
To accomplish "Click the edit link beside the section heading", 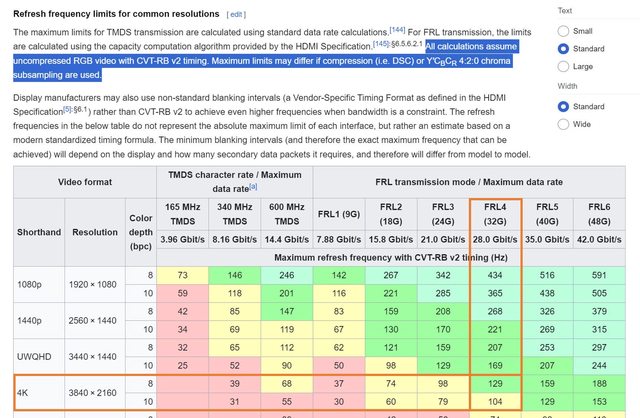I will (235, 14).
